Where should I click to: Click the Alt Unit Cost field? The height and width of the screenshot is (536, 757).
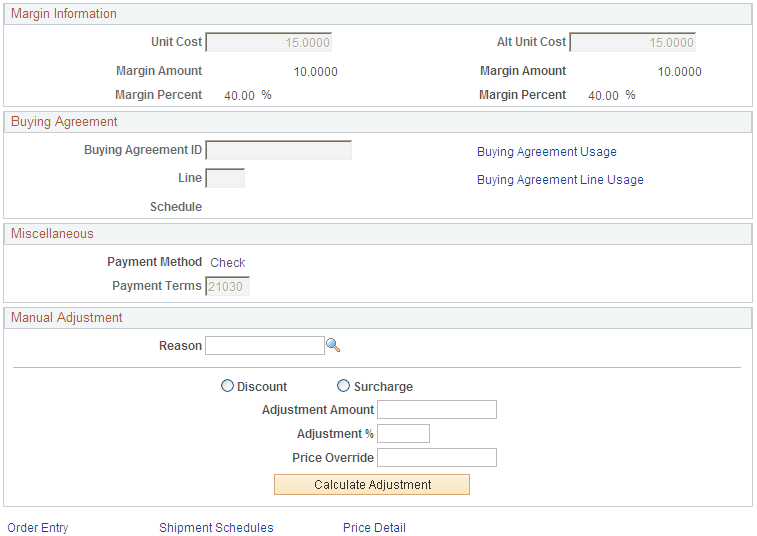633,42
